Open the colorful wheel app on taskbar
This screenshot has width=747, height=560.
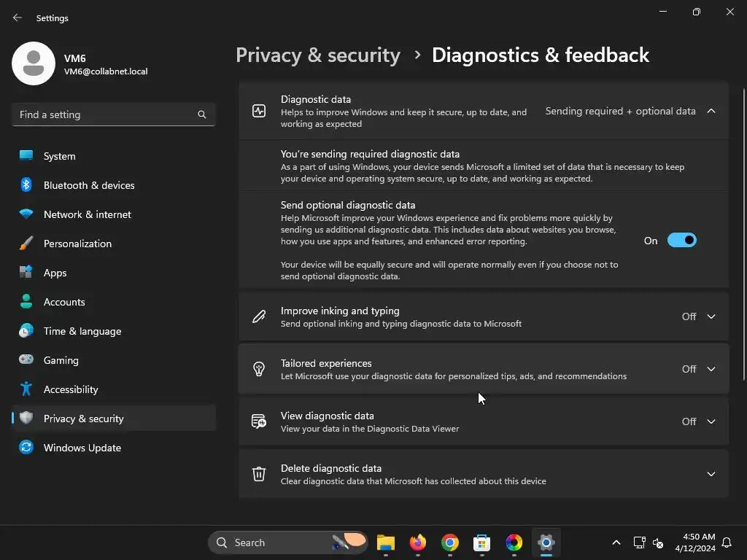[x=514, y=542]
